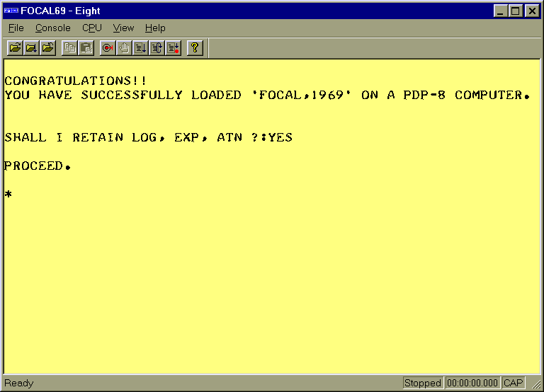The image size is (544, 392).
Task: Click the YES answer text in console
Action: click(280, 137)
